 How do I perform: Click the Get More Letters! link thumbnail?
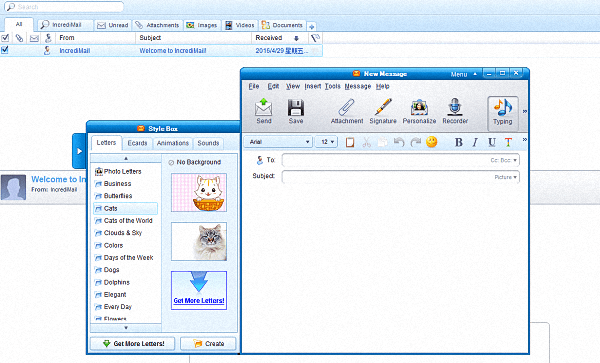[199, 290]
